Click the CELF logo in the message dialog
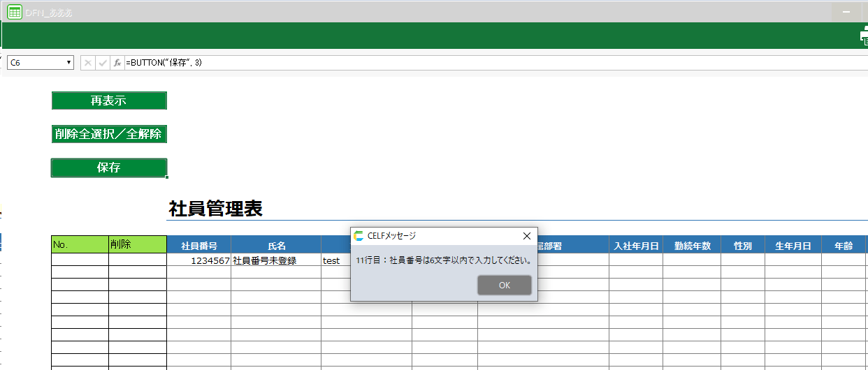Image resolution: width=868 pixels, height=370 pixels. pos(359,236)
